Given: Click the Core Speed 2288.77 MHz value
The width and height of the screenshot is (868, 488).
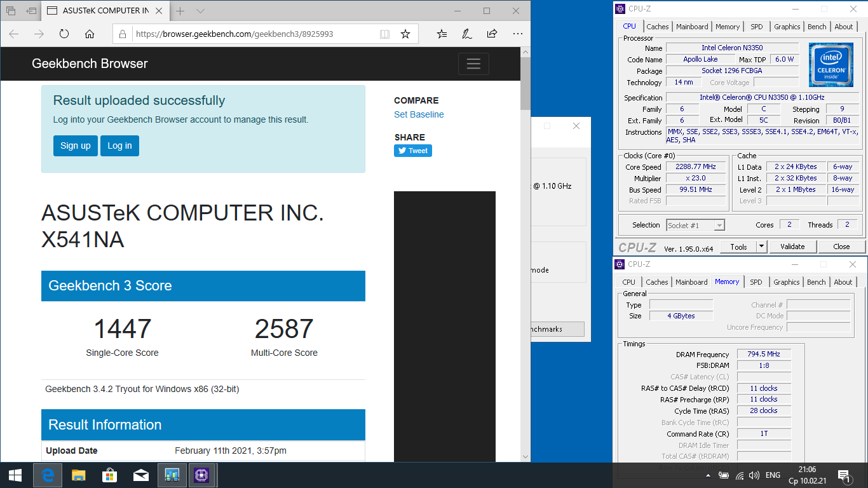Looking at the screenshot, I should click(696, 167).
